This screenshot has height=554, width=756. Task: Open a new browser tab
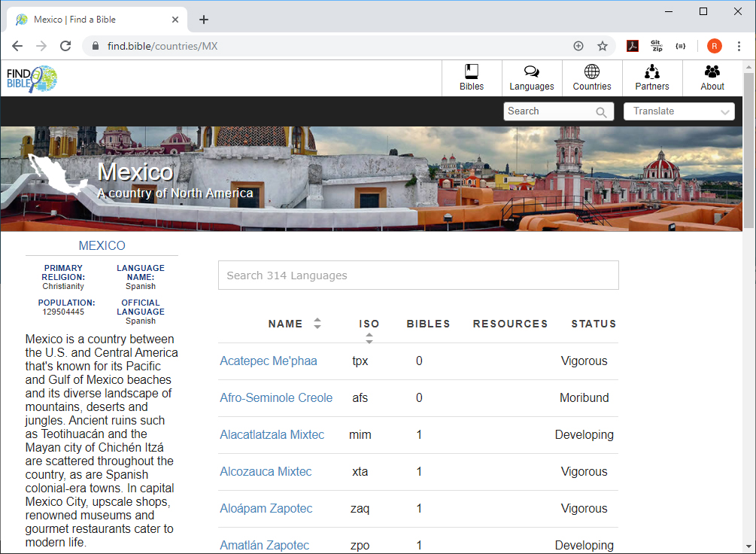204,20
